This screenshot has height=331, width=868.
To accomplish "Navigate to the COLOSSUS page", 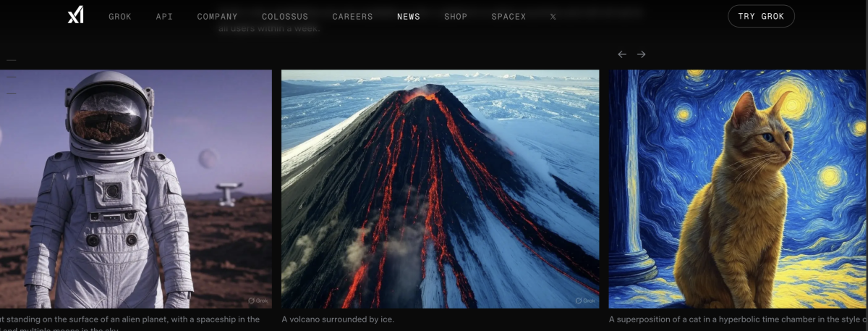I will coord(285,17).
